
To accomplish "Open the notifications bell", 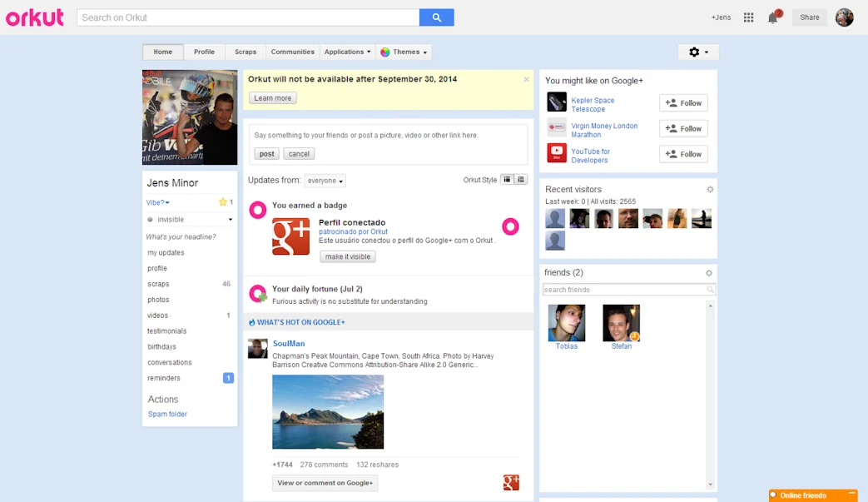I will click(x=773, y=17).
